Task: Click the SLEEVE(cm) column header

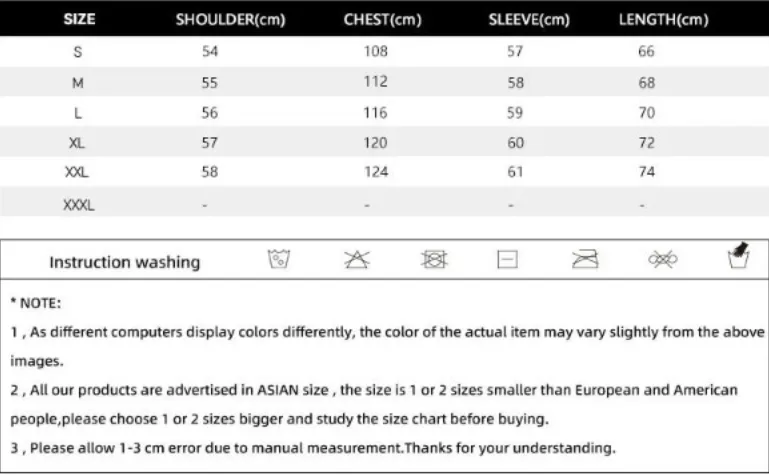Action: click(x=529, y=20)
